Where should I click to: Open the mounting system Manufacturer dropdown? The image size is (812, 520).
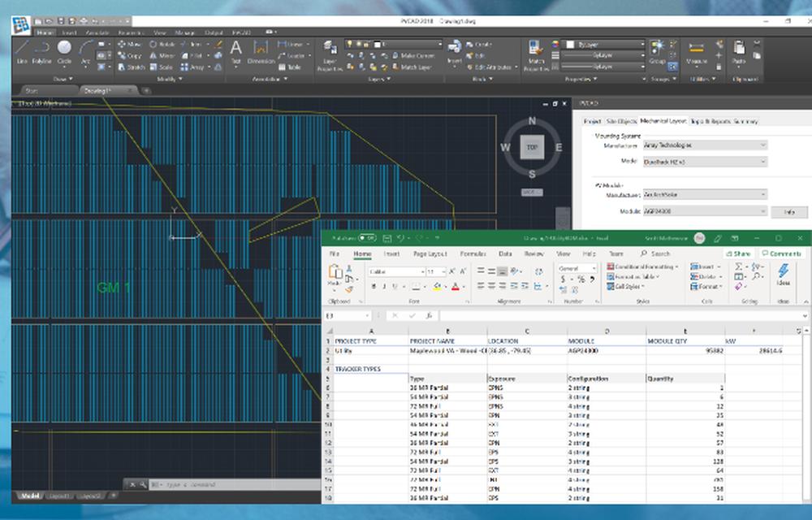tap(705, 145)
